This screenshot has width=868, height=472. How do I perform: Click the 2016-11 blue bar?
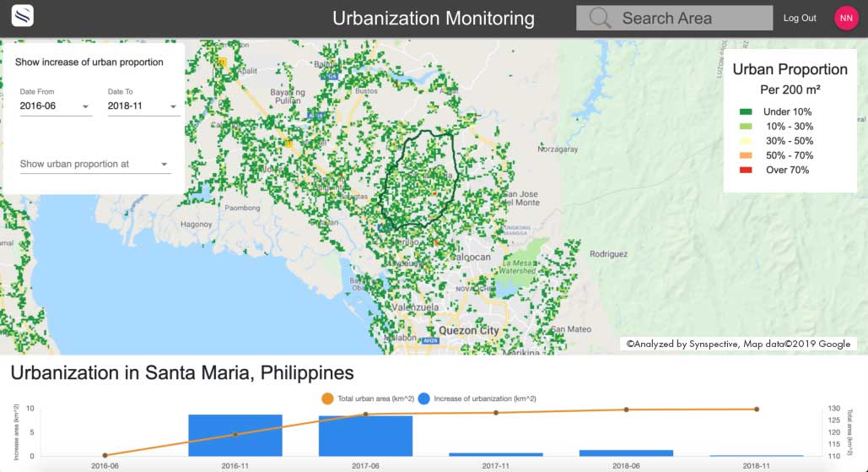tap(235, 436)
